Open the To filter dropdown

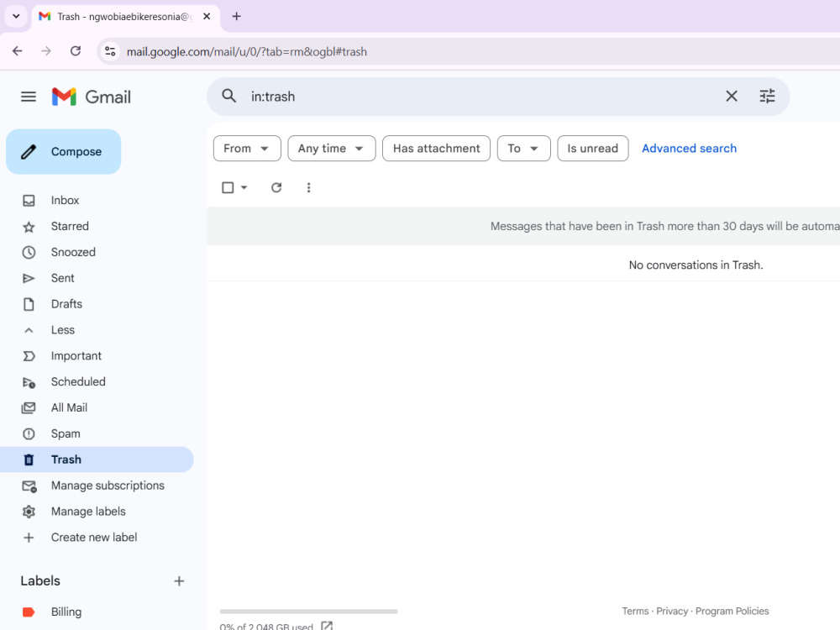click(524, 149)
